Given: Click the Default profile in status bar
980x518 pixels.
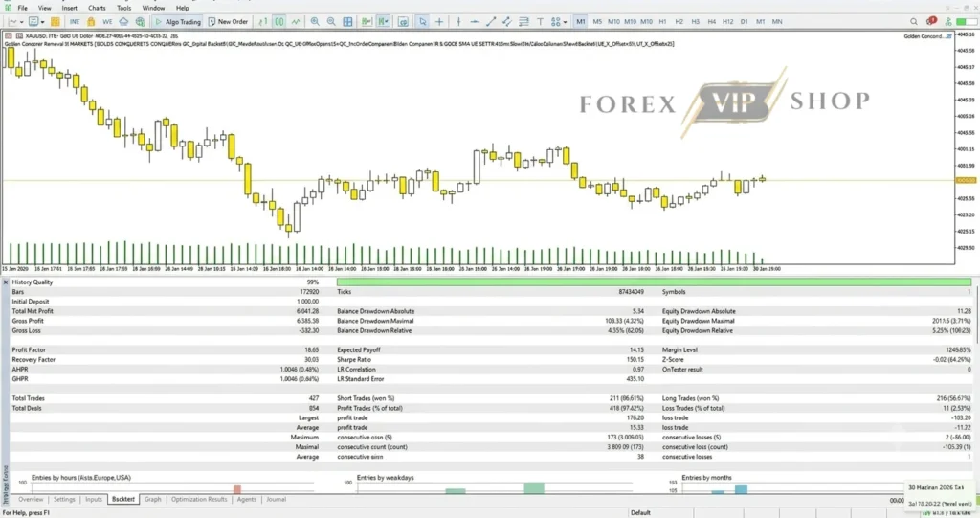Looking at the screenshot, I should coord(640,512).
